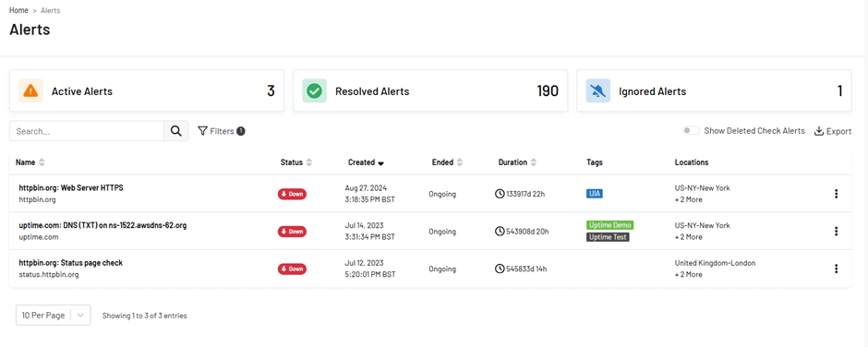
Task: Click the status.httpbin.org subtitle text
Action: 49,274
